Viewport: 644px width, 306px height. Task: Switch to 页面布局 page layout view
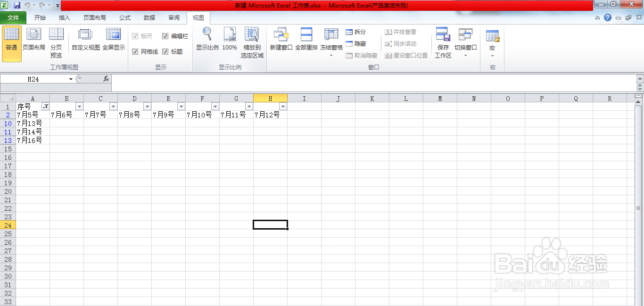[34, 40]
